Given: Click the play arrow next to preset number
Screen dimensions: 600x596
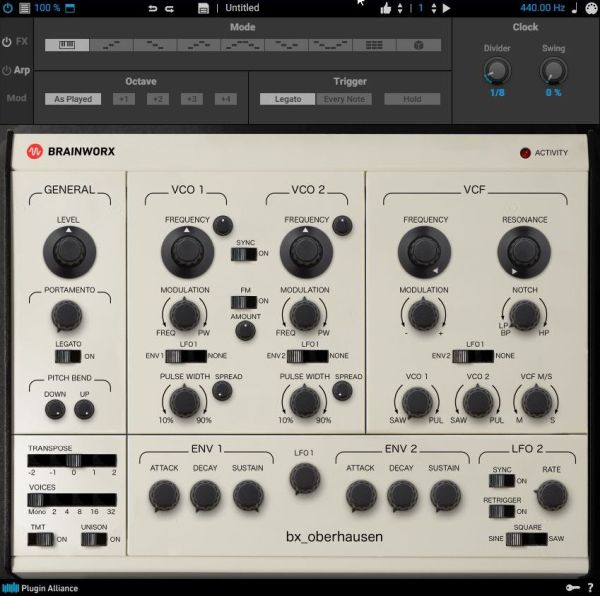Looking at the screenshot, I should [446, 8].
